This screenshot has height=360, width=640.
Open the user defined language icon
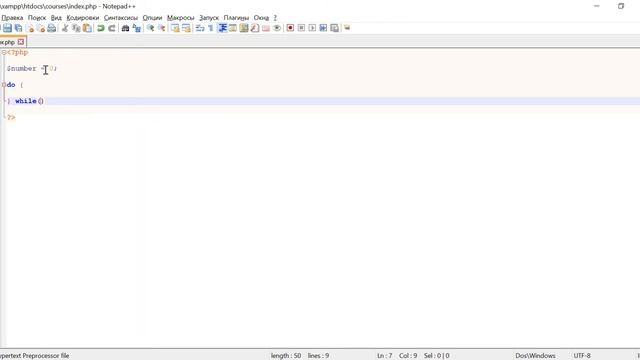pos(233,28)
